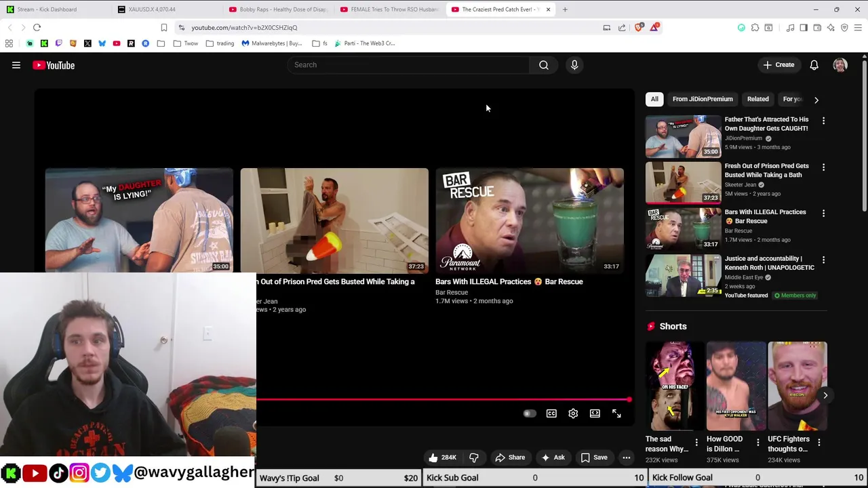868x488 pixels.
Task: Toggle the autoplay switch
Action: 529,413
